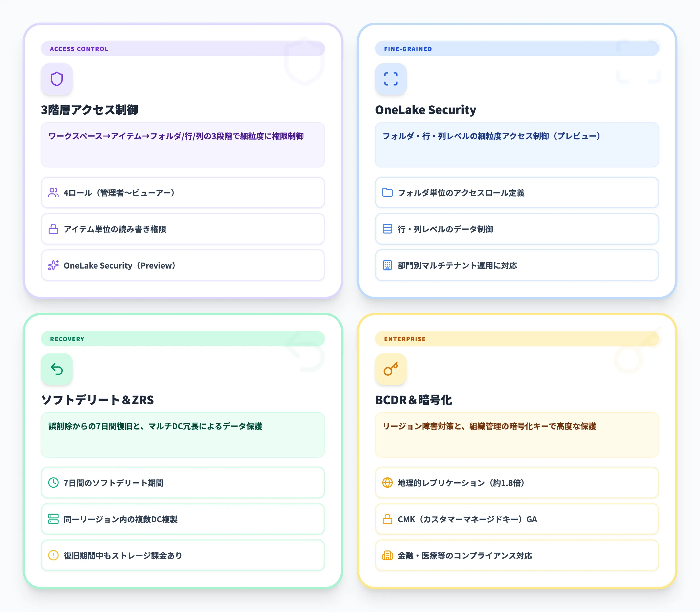Click the users icon beside 4ロール

tap(53, 193)
